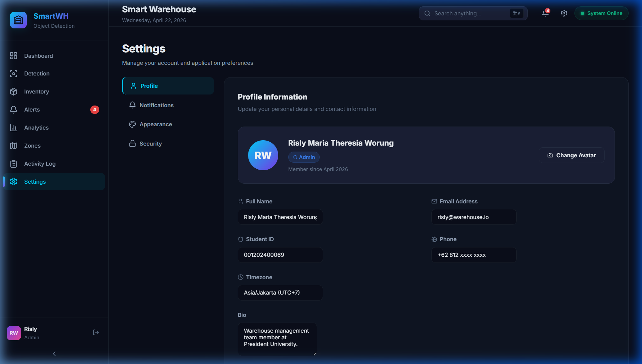This screenshot has height=364, width=642.
Task: Open Zones map in sidebar
Action: [32, 146]
